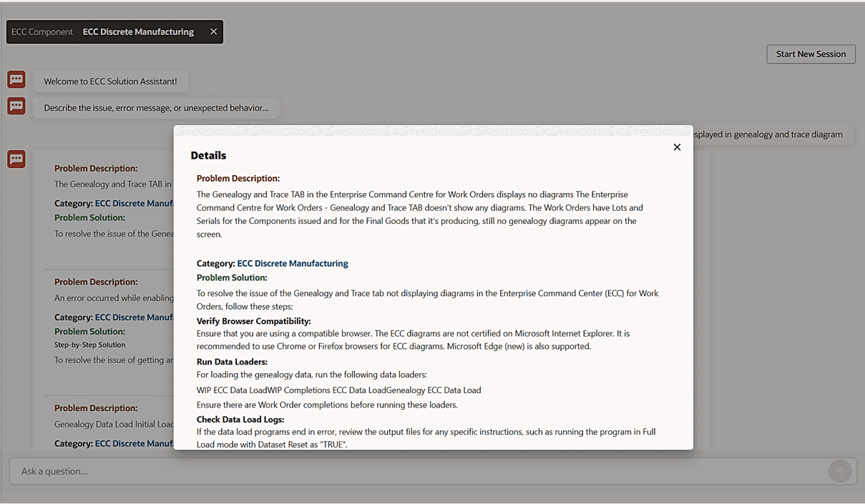Click the chat icon beside the Welcome message

point(16,79)
